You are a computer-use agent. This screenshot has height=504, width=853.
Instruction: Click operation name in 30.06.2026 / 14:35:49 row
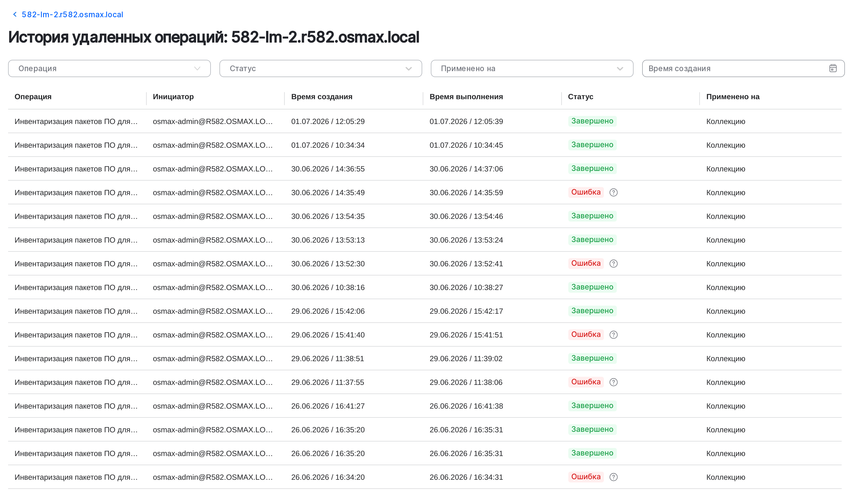click(76, 193)
